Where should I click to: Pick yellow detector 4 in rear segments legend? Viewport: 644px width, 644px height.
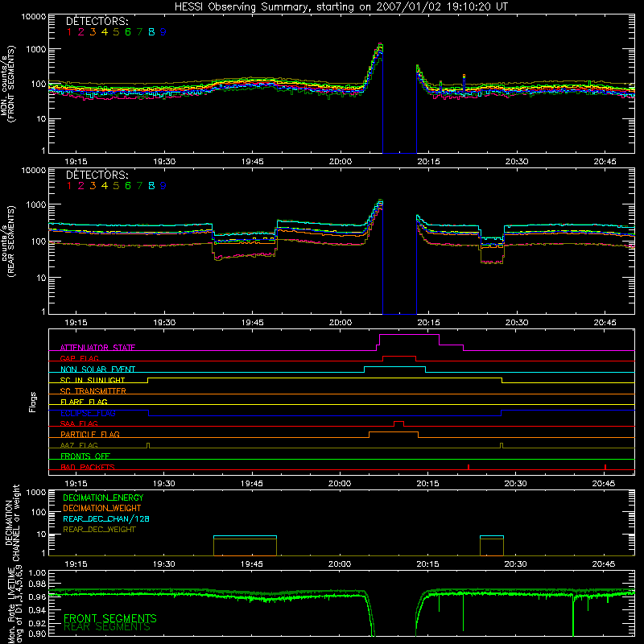(105, 186)
